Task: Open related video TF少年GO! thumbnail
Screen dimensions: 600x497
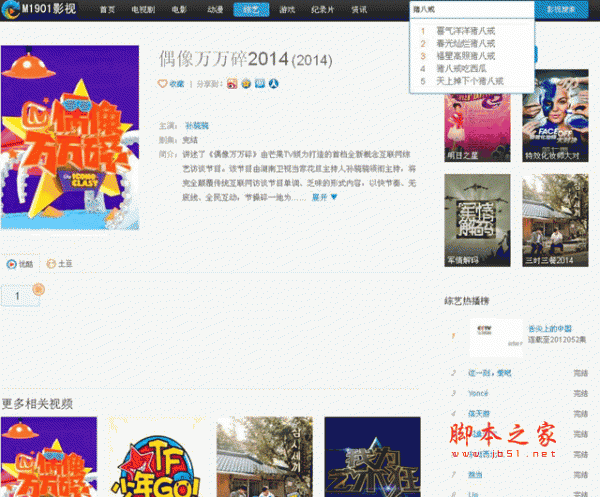Action: (x=157, y=457)
